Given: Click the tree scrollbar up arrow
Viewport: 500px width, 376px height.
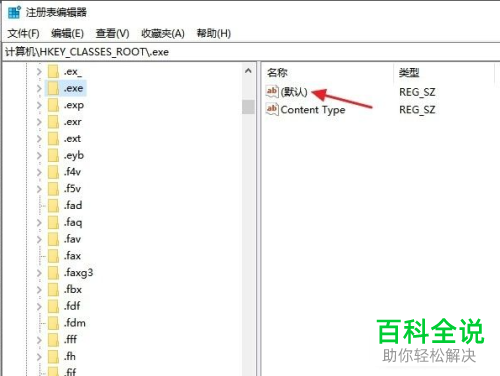Looking at the screenshot, I should 248,71.
